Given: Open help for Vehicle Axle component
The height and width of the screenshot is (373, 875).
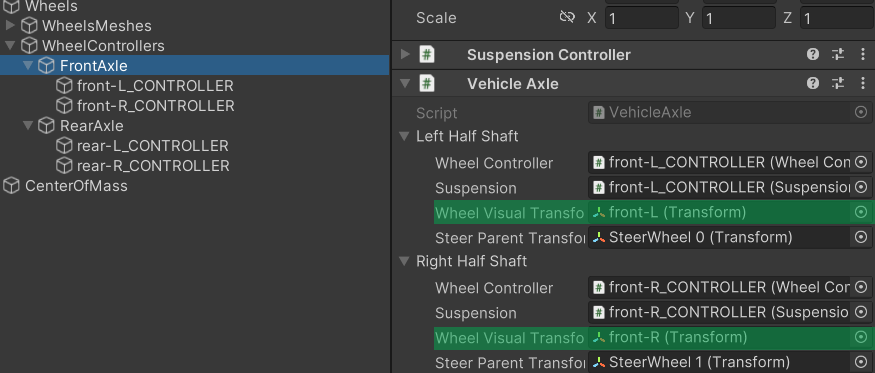Looking at the screenshot, I should pos(813,84).
